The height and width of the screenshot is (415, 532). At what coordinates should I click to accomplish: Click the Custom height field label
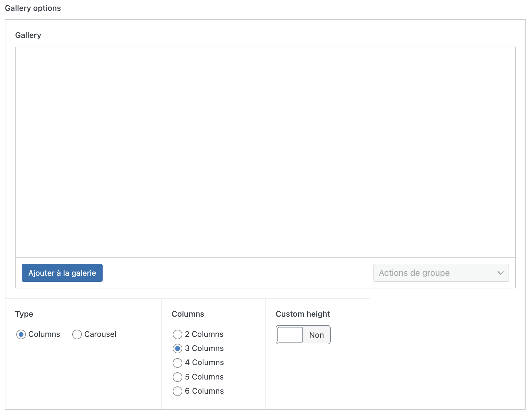click(303, 314)
